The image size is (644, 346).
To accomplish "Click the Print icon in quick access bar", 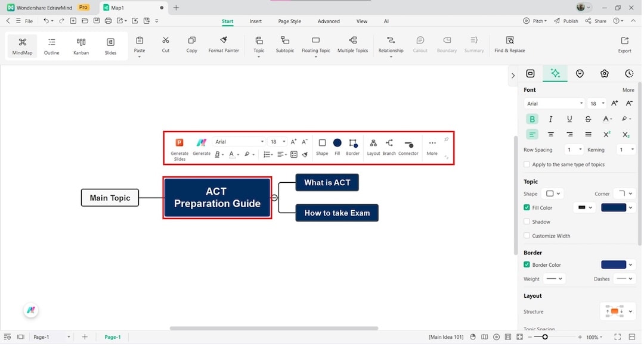I will tap(108, 20).
